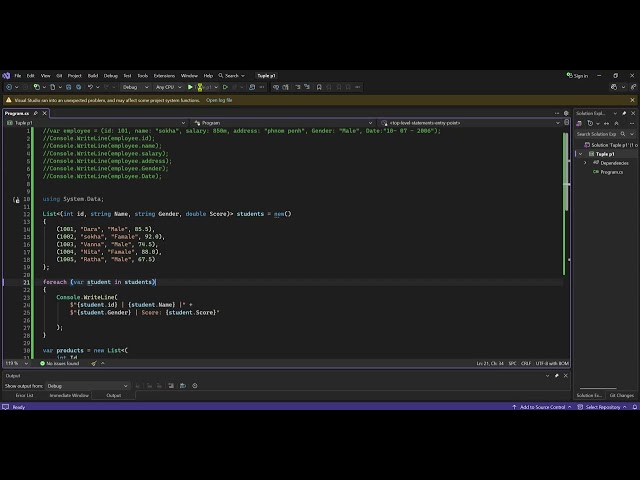Image resolution: width=640 pixels, height=480 pixels.
Task: Click the editor settings gear icon
Action: [x=566, y=113]
